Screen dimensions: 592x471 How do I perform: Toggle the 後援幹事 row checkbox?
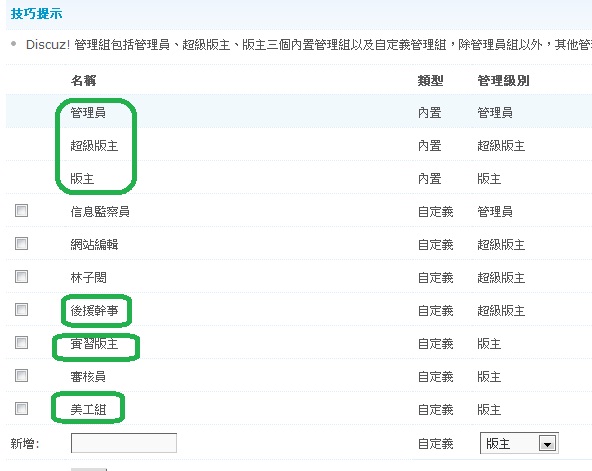pyautogui.click(x=22, y=309)
